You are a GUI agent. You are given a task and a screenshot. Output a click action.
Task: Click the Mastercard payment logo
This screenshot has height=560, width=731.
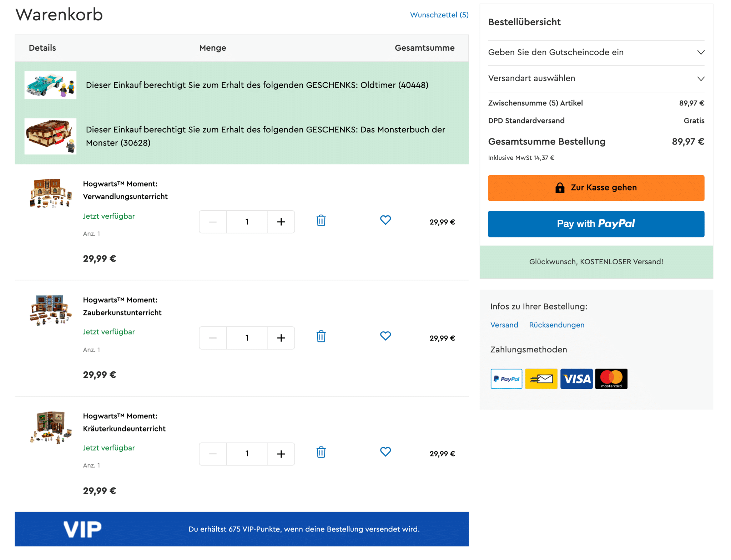click(611, 379)
